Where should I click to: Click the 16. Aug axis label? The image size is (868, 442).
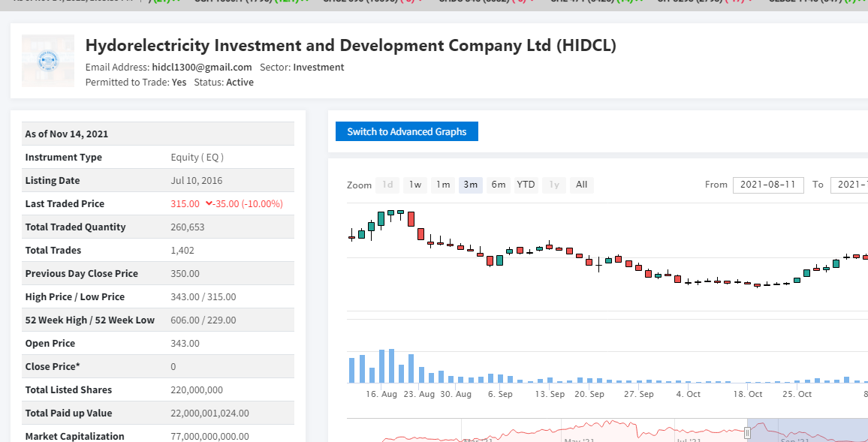point(381,394)
